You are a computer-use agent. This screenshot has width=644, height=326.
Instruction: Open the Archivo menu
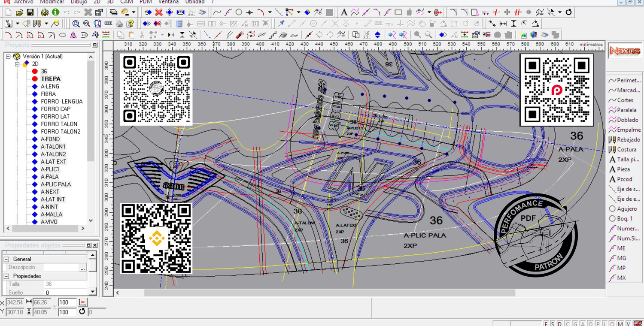point(24,2)
